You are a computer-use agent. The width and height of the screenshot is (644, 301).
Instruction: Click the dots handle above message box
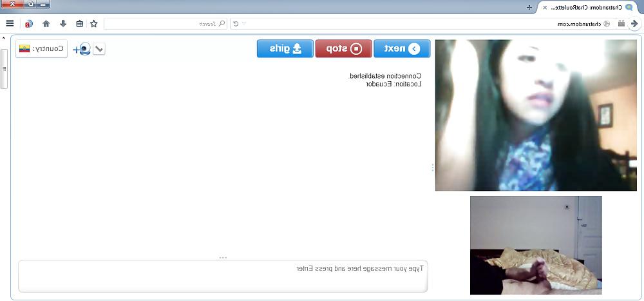click(x=223, y=258)
